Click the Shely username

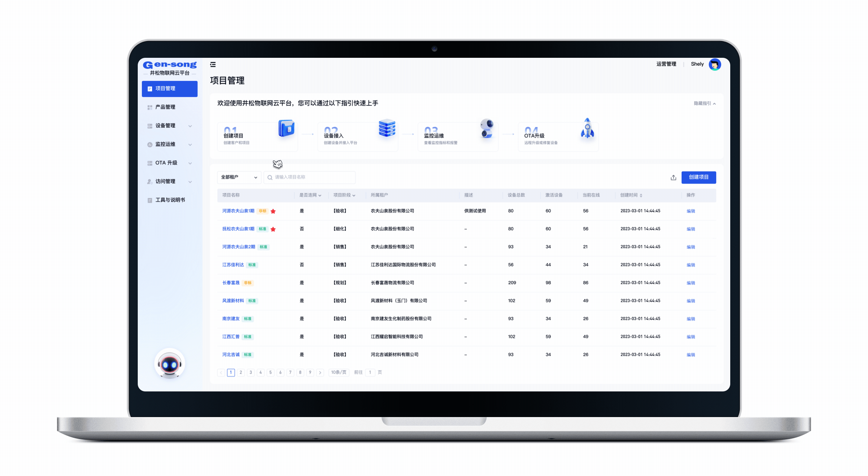coord(697,64)
